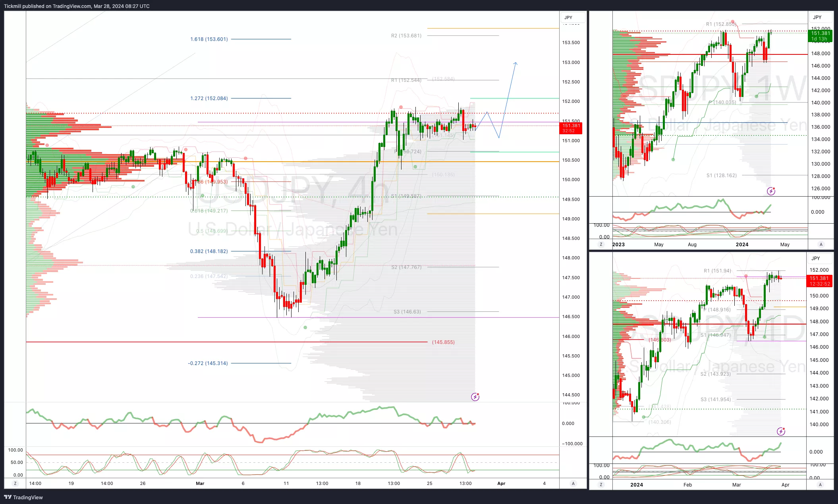Select the (145.855) red support level label
The height and width of the screenshot is (504, 838).
443,342
